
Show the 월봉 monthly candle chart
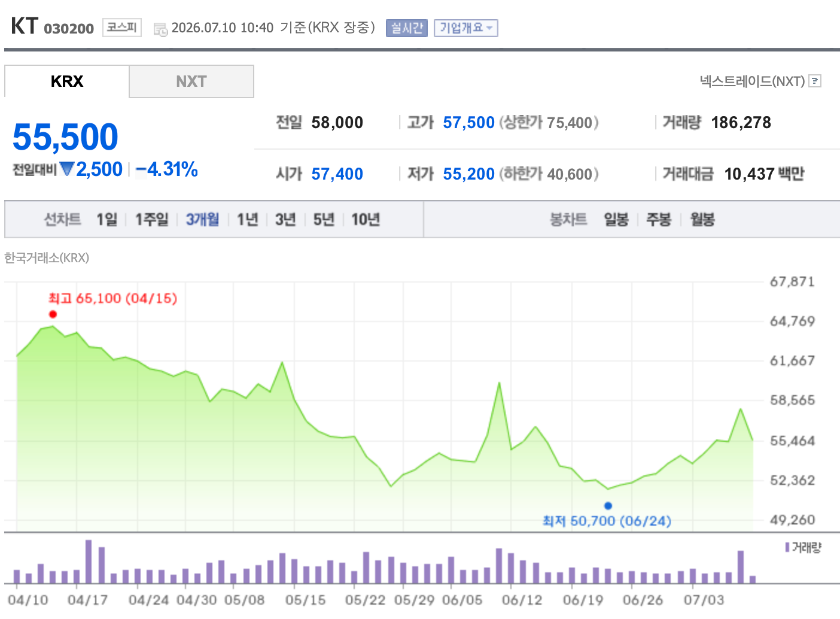[702, 220]
